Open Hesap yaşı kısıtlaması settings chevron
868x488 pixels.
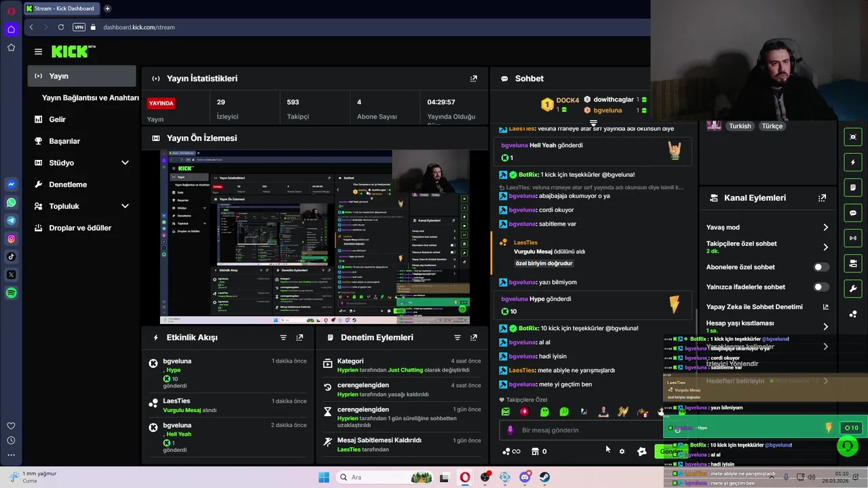click(x=825, y=327)
